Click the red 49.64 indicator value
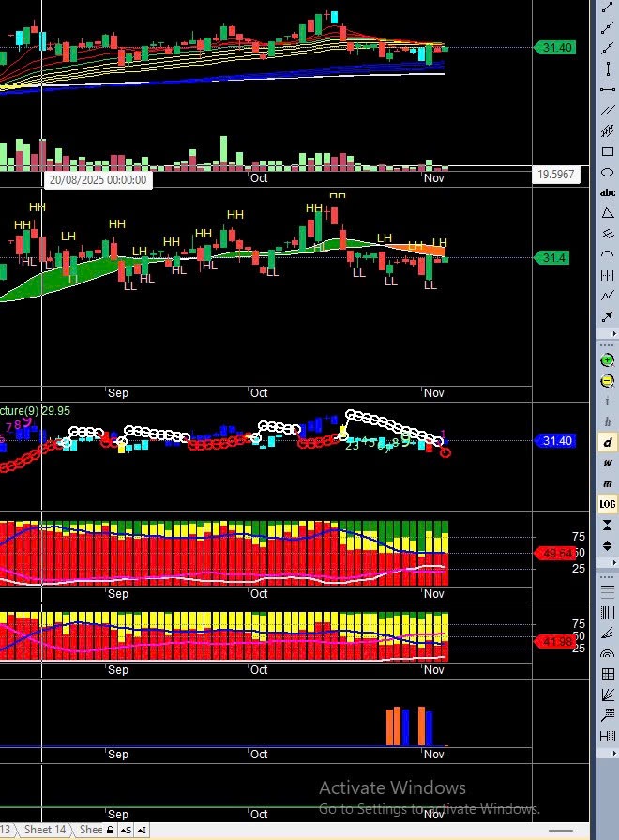This screenshot has width=619, height=840. 555,553
